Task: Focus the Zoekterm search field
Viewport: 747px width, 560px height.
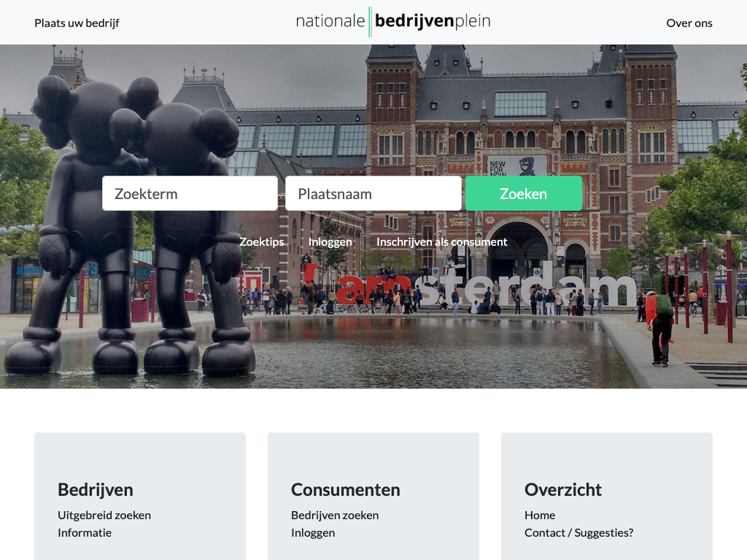Action: click(x=190, y=193)
